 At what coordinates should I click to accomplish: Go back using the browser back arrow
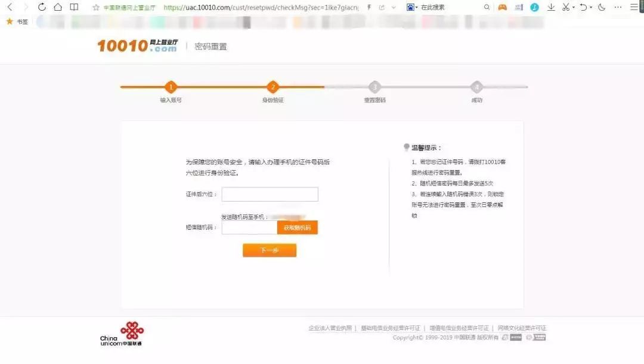(x=10, y=7)
